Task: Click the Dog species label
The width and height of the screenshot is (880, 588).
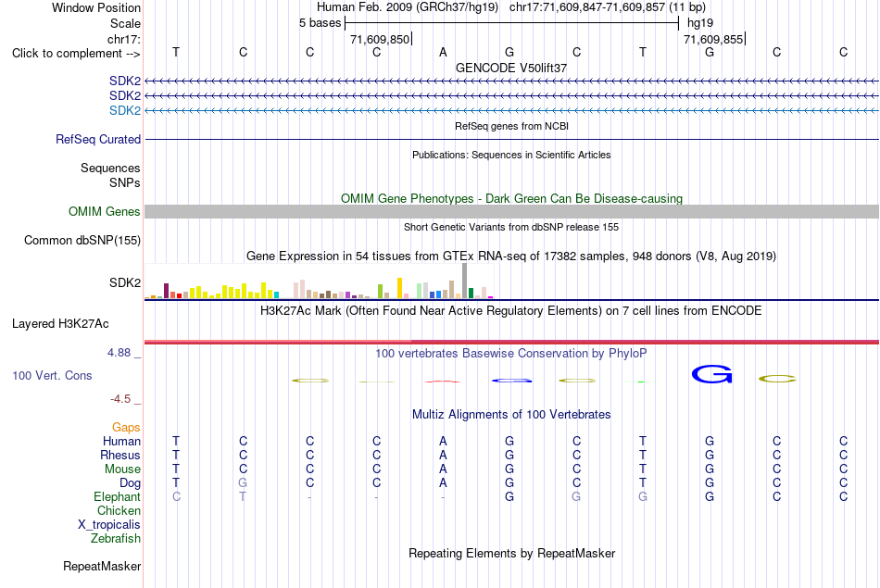Action: coord(130,483)
